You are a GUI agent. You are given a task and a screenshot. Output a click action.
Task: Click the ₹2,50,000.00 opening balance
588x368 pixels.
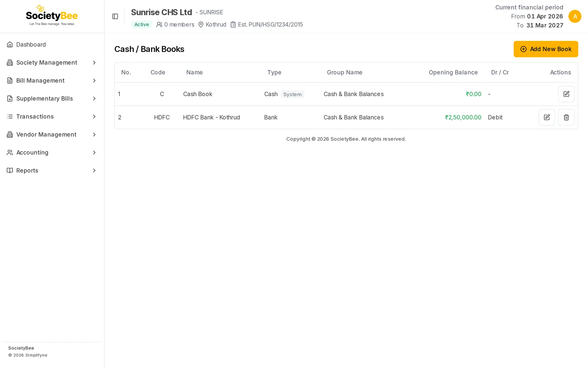coord(463,117)
